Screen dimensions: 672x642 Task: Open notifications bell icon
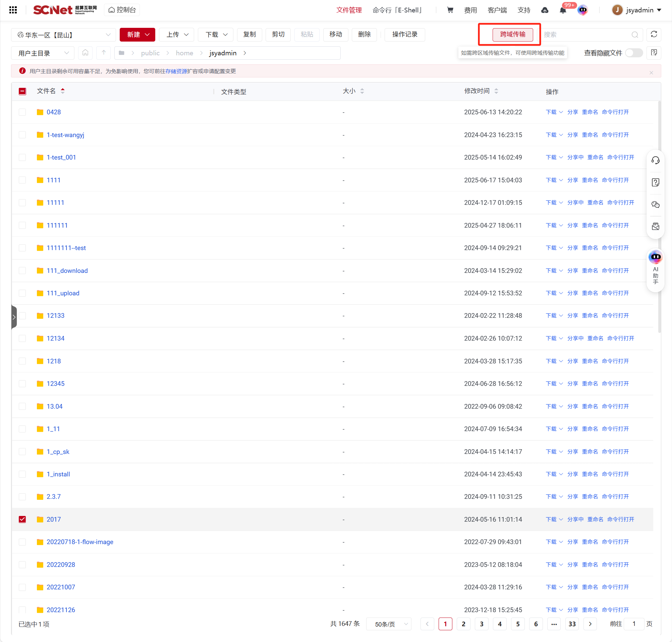(562, 10)
